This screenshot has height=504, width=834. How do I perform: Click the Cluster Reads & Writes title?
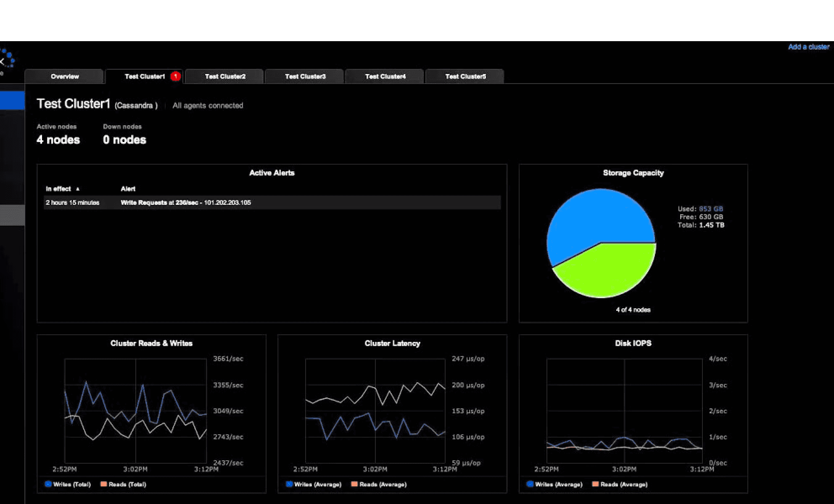[151, 343]
